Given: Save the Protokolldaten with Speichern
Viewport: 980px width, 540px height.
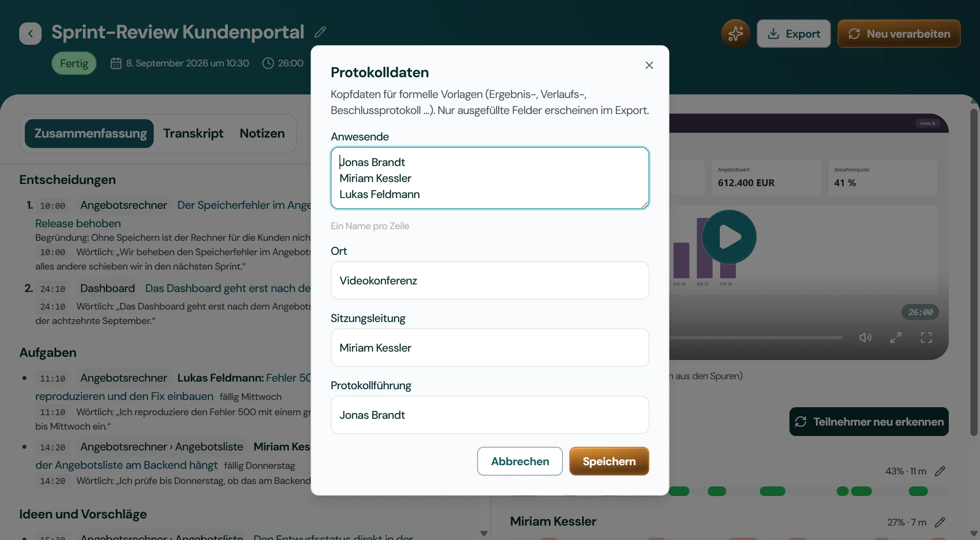Looking at the screenshot, I should point(609,461).
